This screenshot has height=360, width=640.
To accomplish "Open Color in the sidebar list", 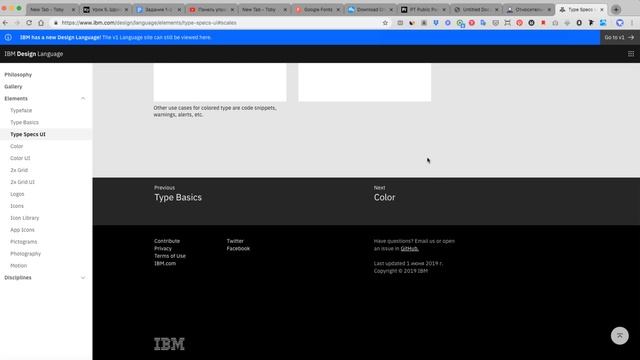I will (17, 146).
